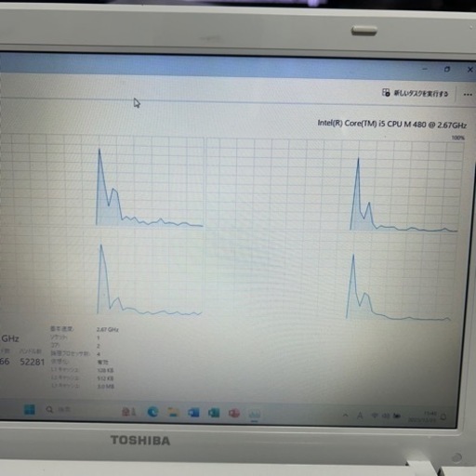
Task: Click the logical processors count '4'
Action: coord(99,354)
